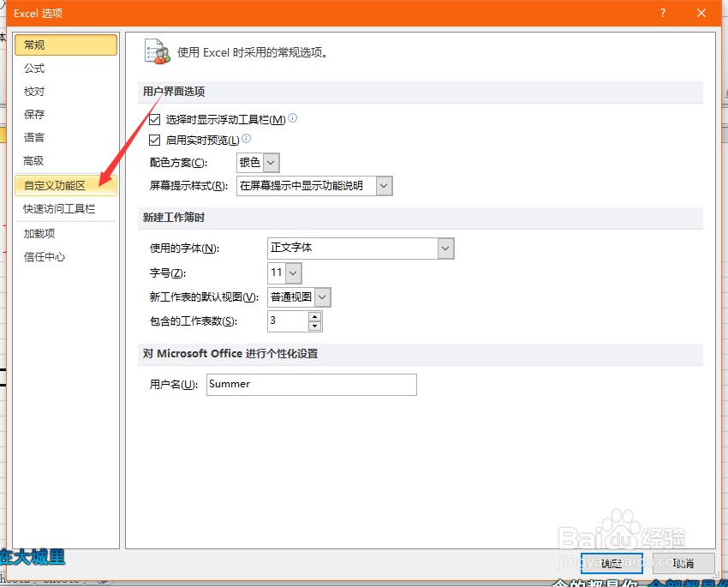
Task: Decrease 包含的工作表数 with down arrow
Action: (x=315, y=326)
